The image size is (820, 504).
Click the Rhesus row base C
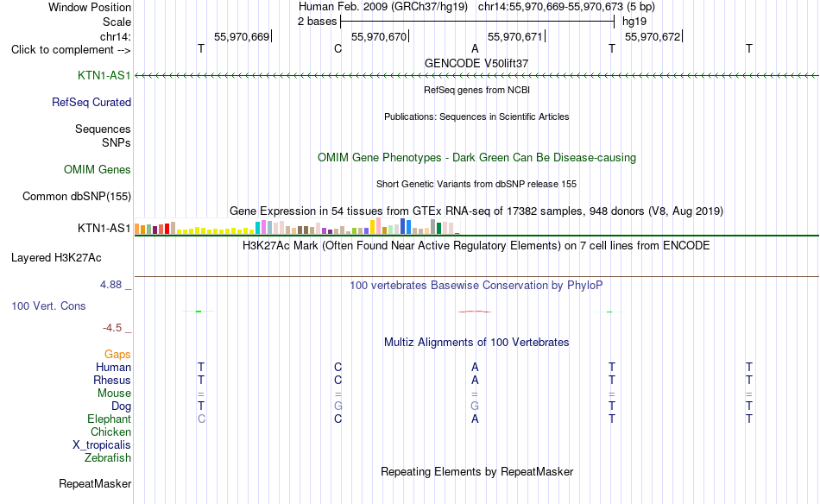(x=337, y=380)
